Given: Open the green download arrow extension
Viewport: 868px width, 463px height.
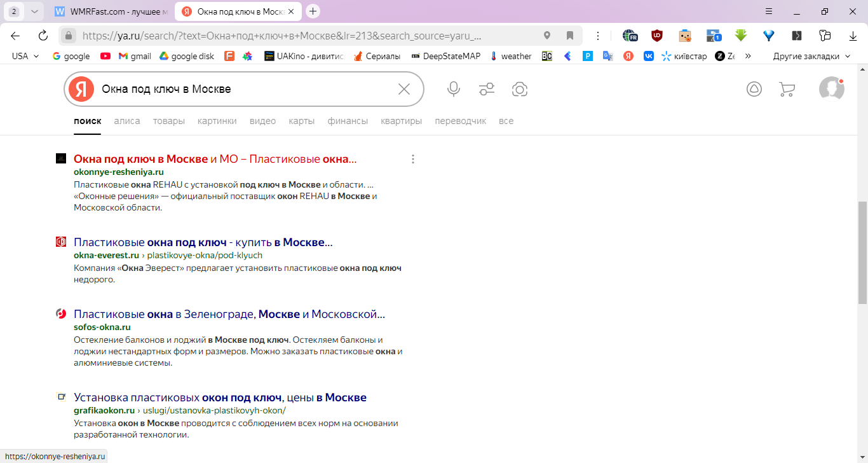Looking at the screenshot, I should pyautogui.click(x=741, y=36).
